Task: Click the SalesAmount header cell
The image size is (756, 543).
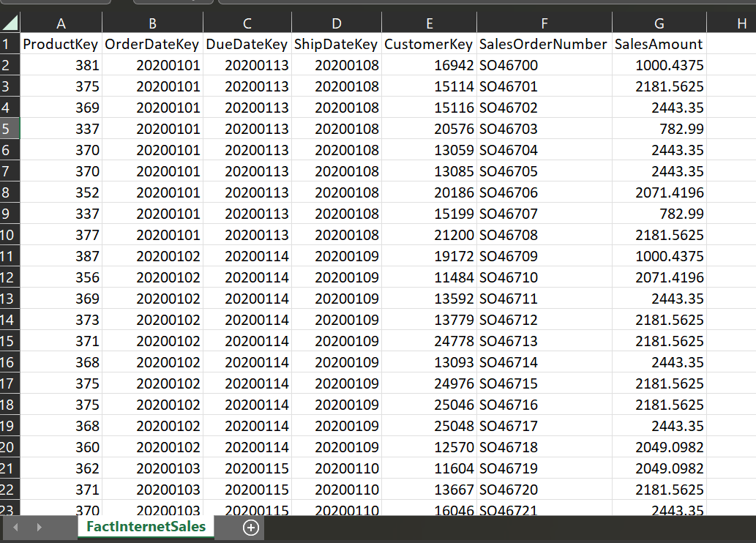Action: pyautogui.click(x=658, y=44)
